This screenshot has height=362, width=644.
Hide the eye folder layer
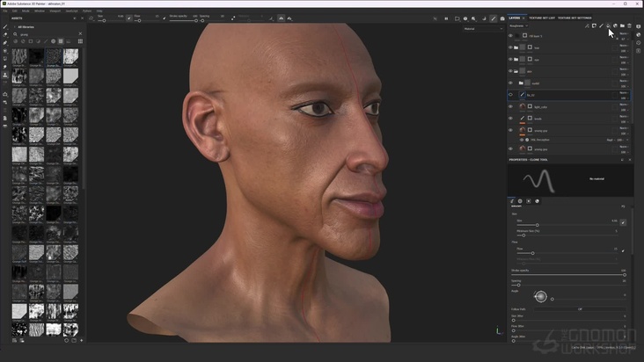point(510,60)
